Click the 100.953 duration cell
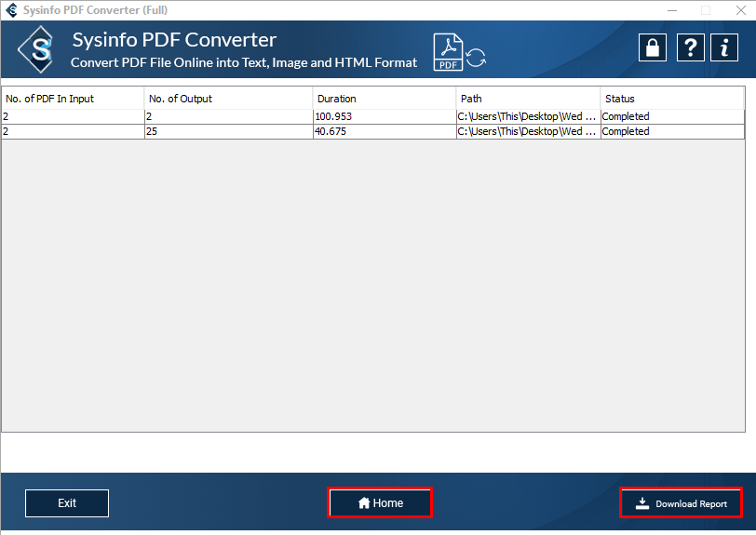The image size is (756, 535). (x=384, y=116)
